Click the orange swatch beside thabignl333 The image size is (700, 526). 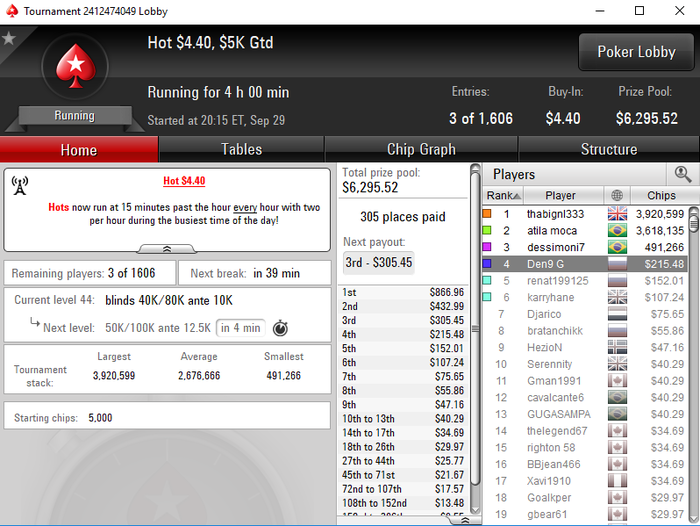point(487,214)
